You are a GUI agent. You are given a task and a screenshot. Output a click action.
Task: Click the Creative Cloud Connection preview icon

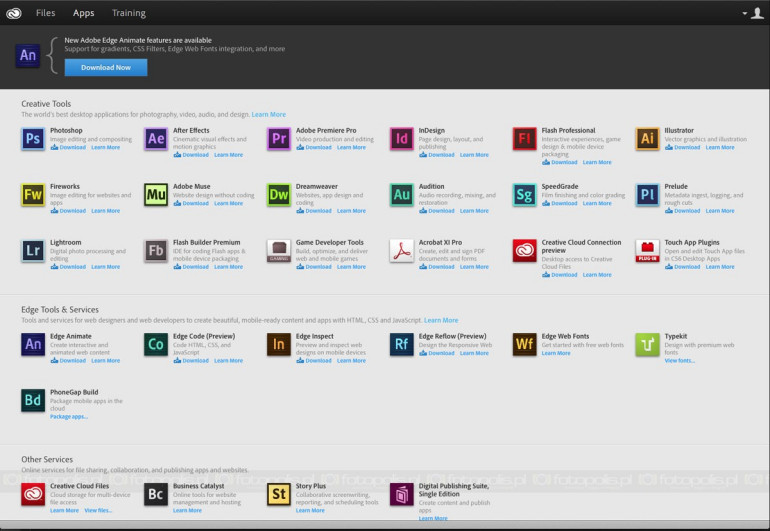tap(524, 251)
